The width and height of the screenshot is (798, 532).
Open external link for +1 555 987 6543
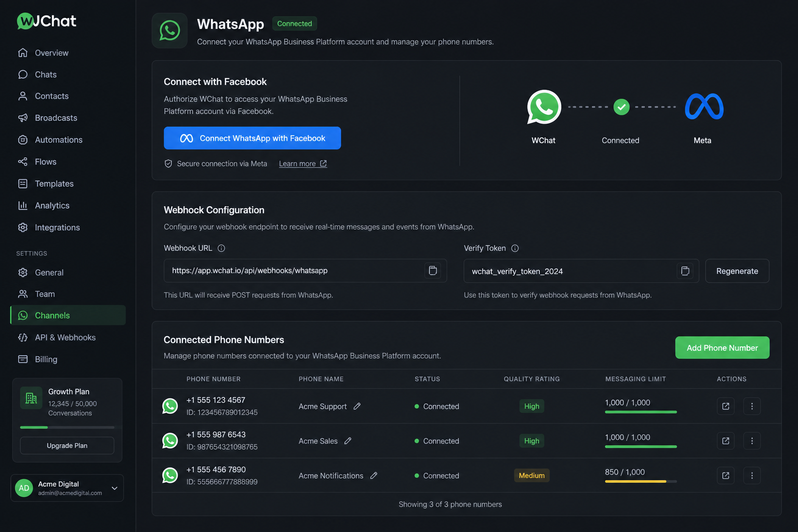tap(726, 441)
